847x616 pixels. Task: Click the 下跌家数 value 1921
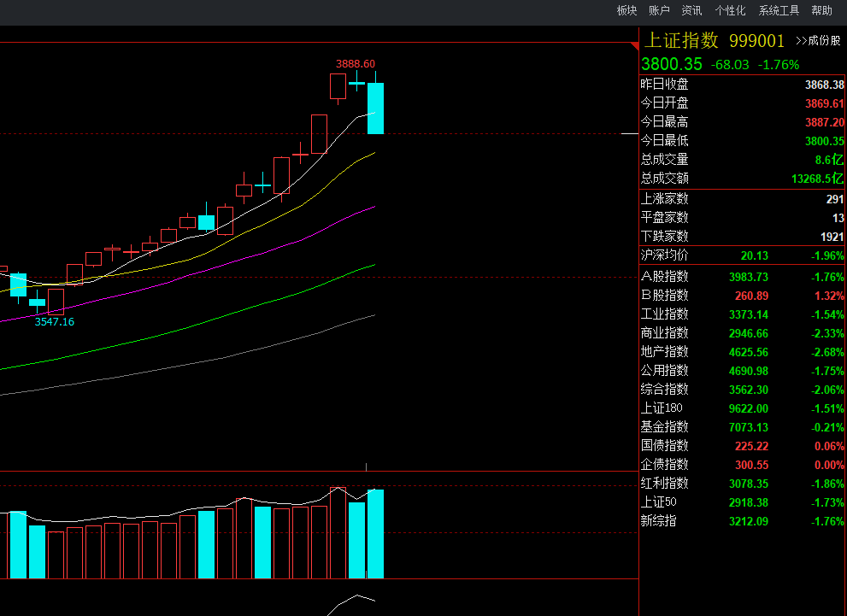(x=832, y=237)
